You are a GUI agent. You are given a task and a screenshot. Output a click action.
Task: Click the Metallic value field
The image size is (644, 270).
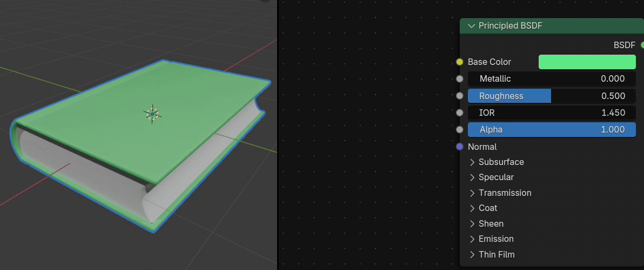point(551,79)
